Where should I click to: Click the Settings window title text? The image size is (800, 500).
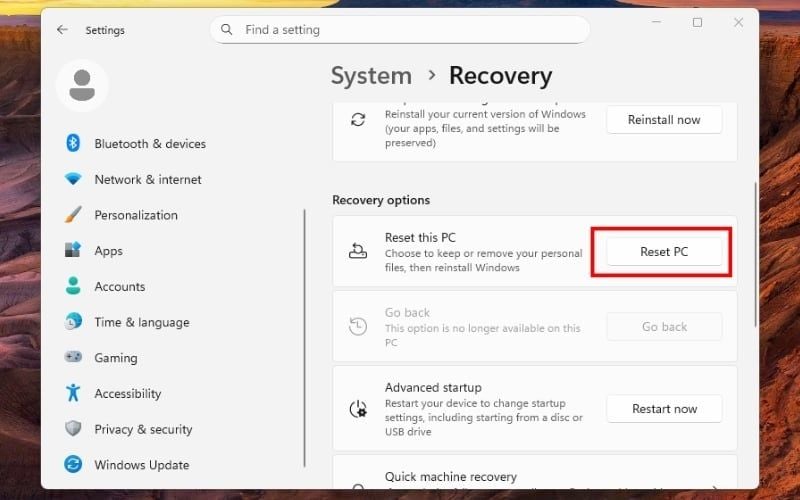coord(105,30)
